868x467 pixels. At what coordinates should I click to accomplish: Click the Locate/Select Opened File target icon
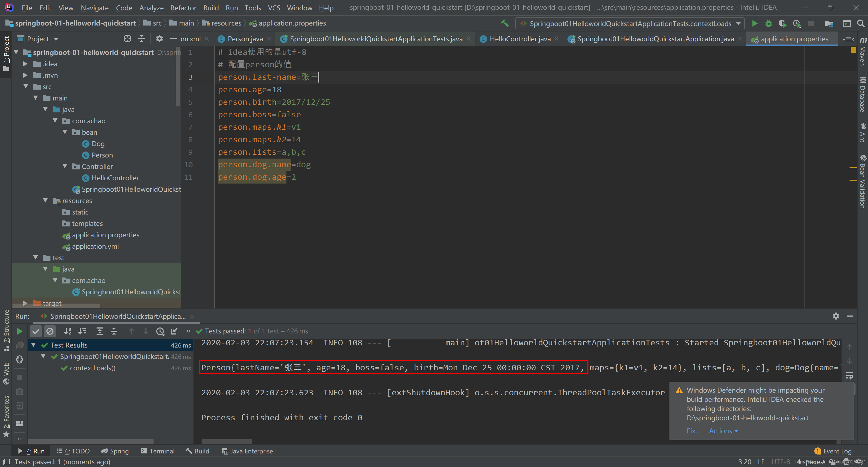[127, 39]
